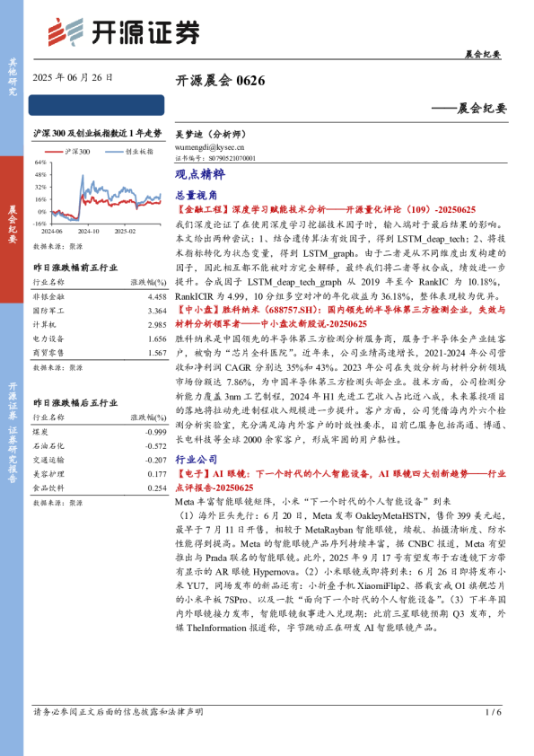Open email link wumengdi@kysec.cn
Screen dimensions: 534x756
coord(210,147)
